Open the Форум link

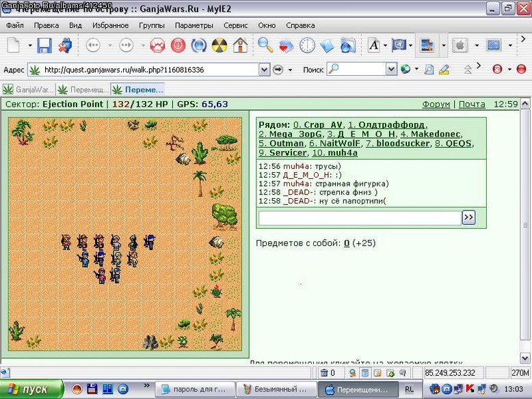(x=436, y=105)
